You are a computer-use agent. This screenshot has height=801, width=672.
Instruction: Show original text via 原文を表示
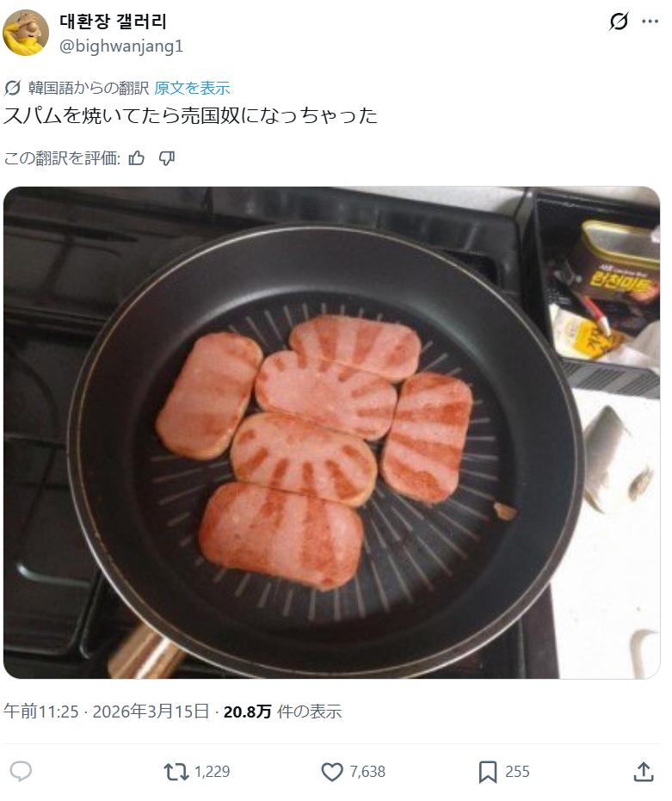192,88
